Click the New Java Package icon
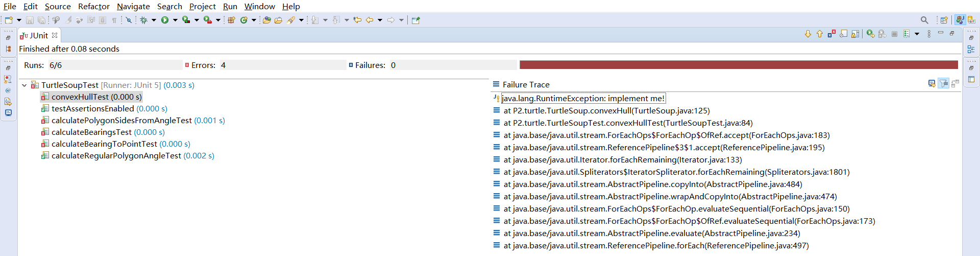 232,20
